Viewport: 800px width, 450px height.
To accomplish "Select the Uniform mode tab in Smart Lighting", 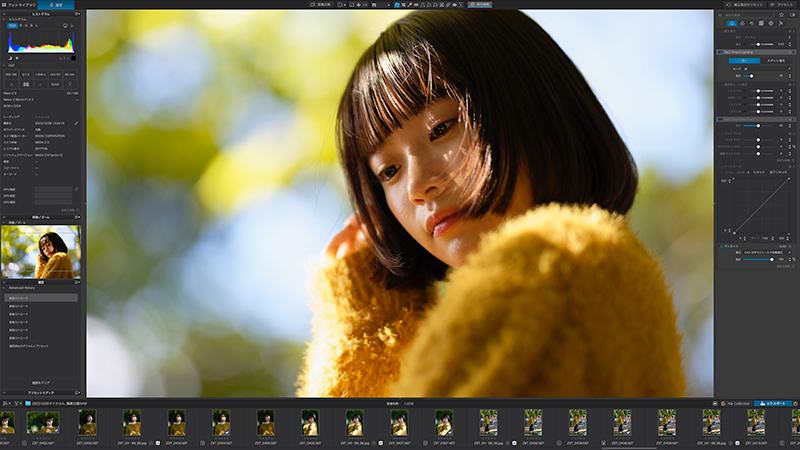I will [x=744, y=61].
